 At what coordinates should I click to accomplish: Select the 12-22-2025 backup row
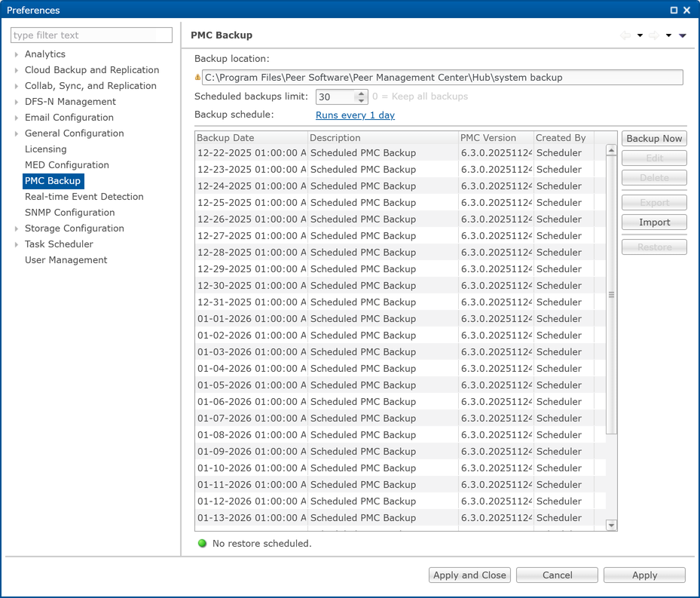click(400, 153)
